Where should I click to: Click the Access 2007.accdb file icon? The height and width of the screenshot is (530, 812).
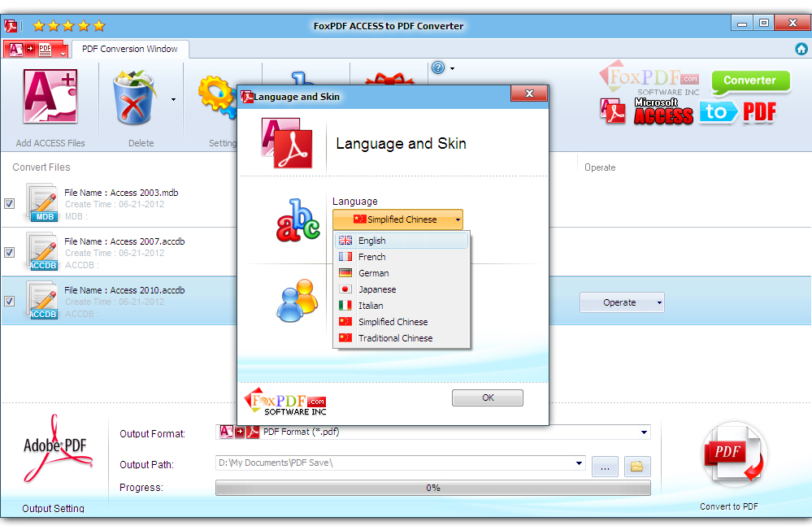pos(42,250)
